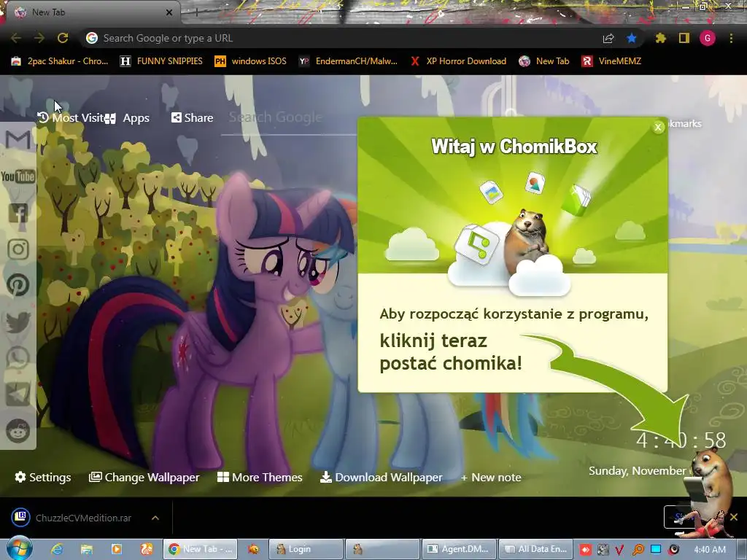Reload the page with refresh icon
This screenshot has height=560, width=747.
[63, 38]
